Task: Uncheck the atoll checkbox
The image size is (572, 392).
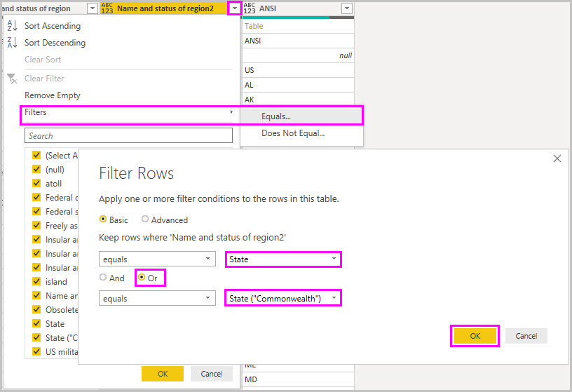Action: (36, 183)
